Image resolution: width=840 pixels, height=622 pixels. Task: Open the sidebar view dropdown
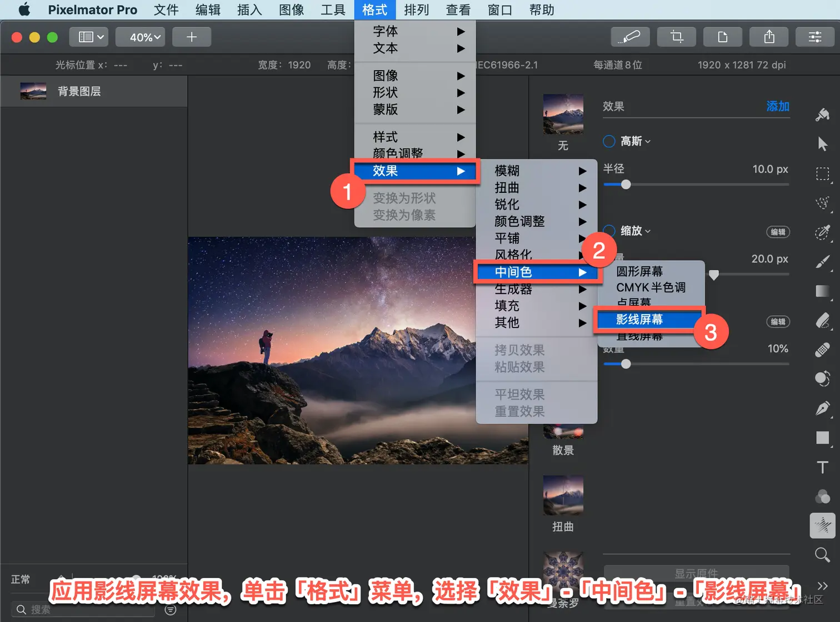pyautogui.click(x=89, y=37)
